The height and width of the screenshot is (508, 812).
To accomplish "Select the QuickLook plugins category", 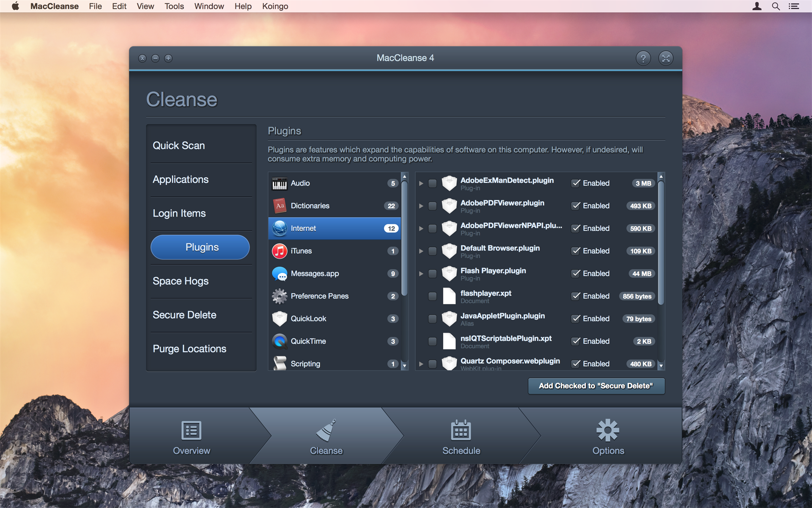I will [333, 318].
